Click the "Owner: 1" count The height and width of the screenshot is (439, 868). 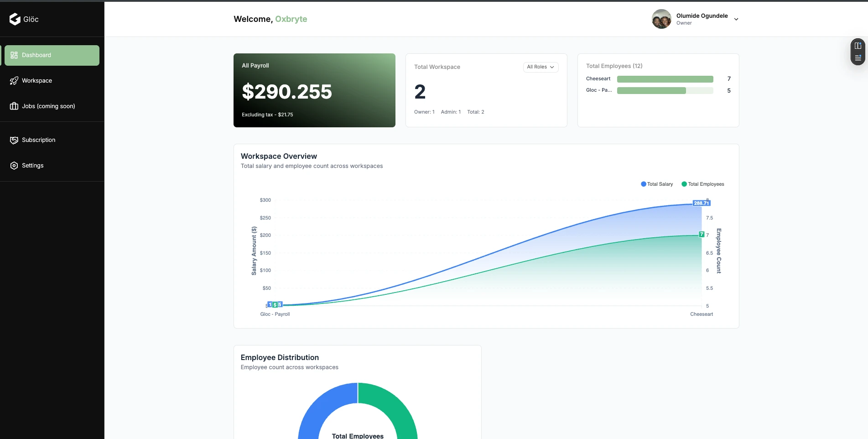pos(424,112)
